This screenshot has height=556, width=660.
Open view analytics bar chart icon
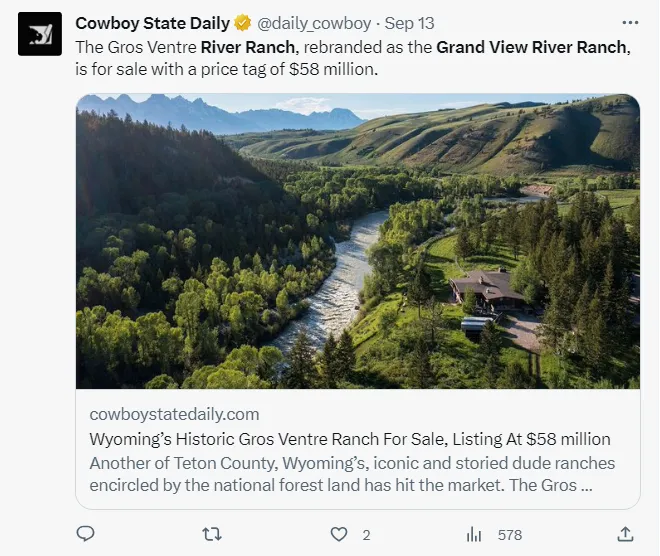tap(475, 534)
